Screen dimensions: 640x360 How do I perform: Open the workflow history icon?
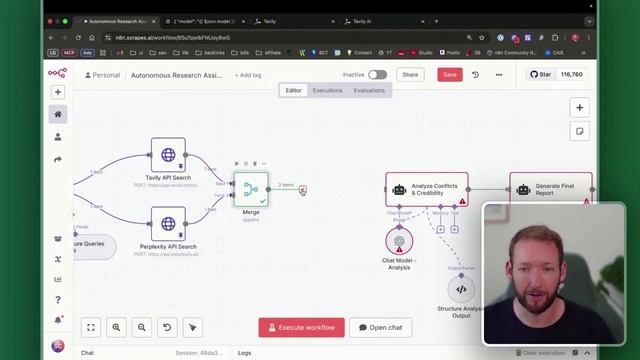[x=476, y=75]
